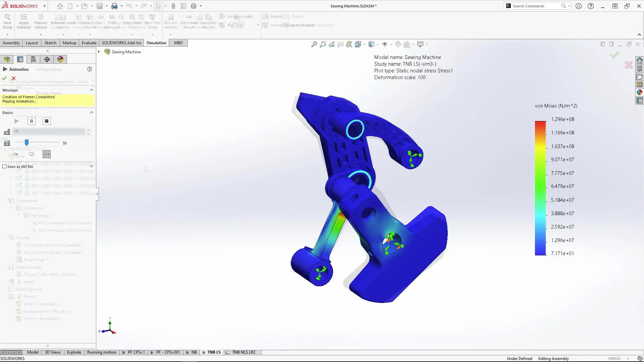
Task: Open View Settings monitor icon
Action: [x=420, y=44]
